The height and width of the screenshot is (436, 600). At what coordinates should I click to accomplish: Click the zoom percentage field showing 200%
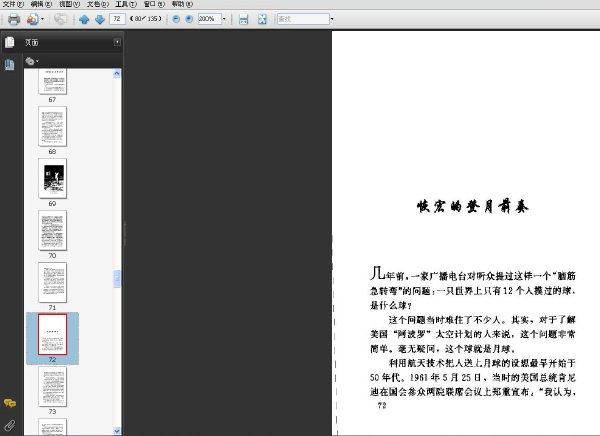[209, 19]
